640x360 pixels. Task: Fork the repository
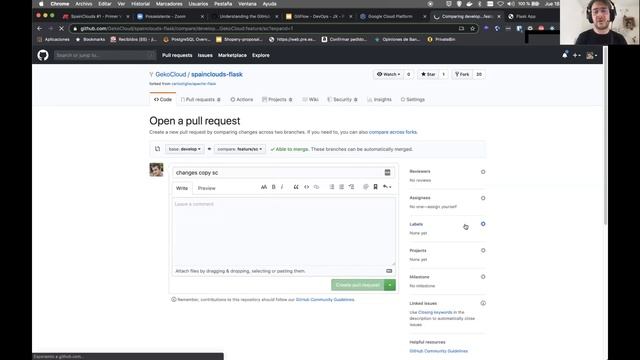(x=462, y=74)
